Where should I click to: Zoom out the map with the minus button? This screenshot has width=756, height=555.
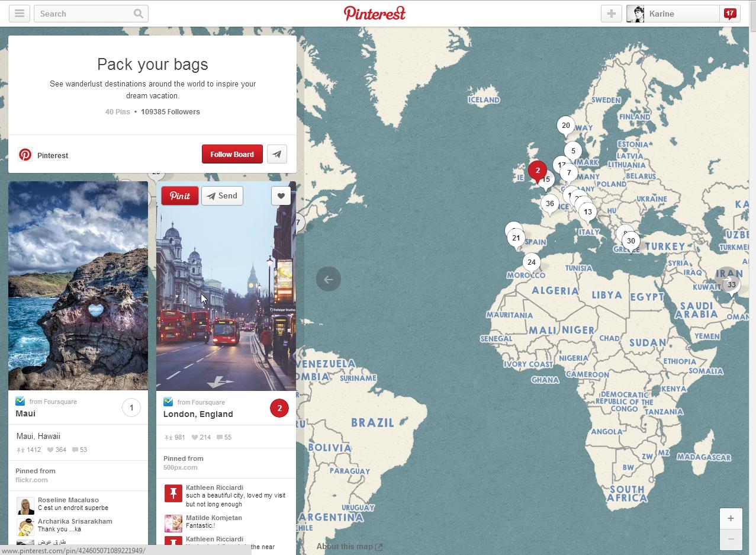[x=731, y=539]
